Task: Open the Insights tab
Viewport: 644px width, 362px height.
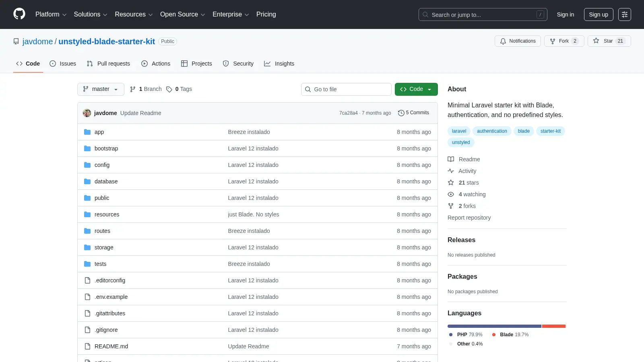Action: (x=279, y=64)
